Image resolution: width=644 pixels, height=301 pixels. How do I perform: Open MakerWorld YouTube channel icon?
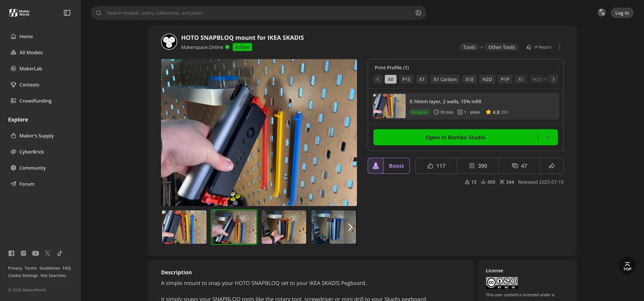[35, 253]
